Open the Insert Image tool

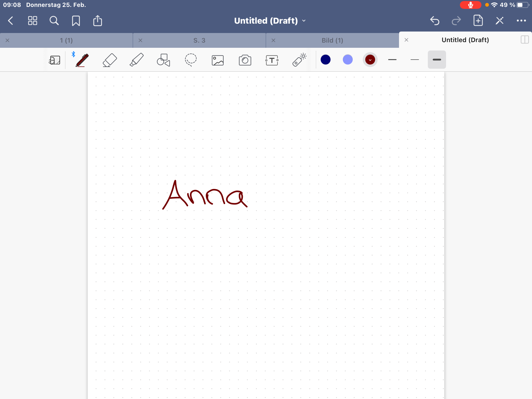[218, 60]
